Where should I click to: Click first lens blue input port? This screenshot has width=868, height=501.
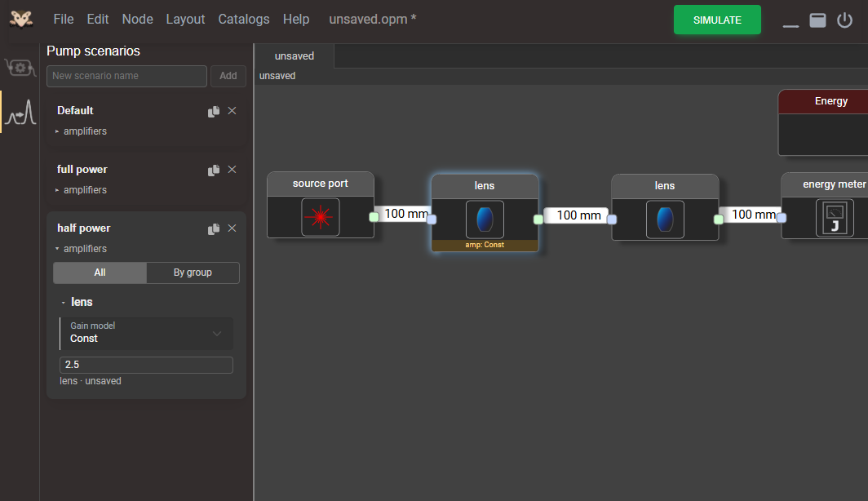click(432, 219)
